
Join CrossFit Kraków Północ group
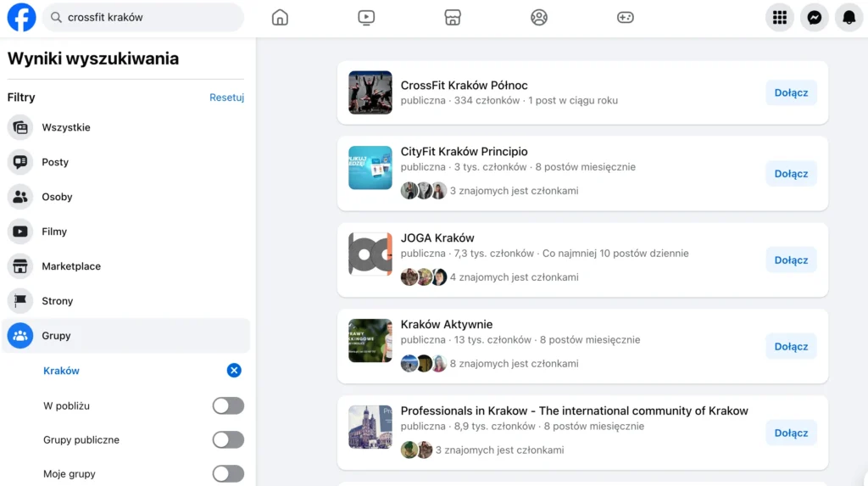coord(791,92)
